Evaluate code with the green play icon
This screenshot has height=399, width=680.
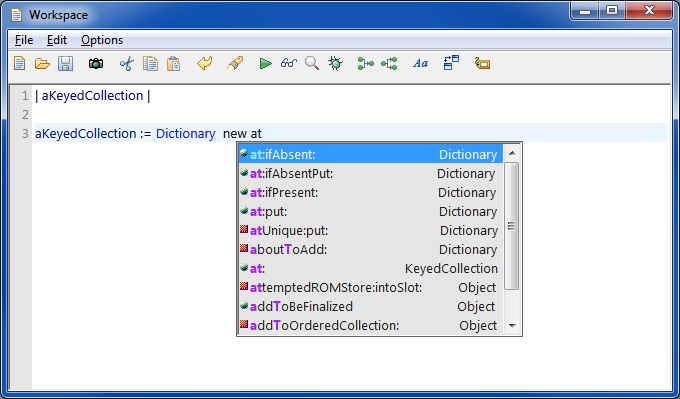pyautogui.click(x=265, y=64)
